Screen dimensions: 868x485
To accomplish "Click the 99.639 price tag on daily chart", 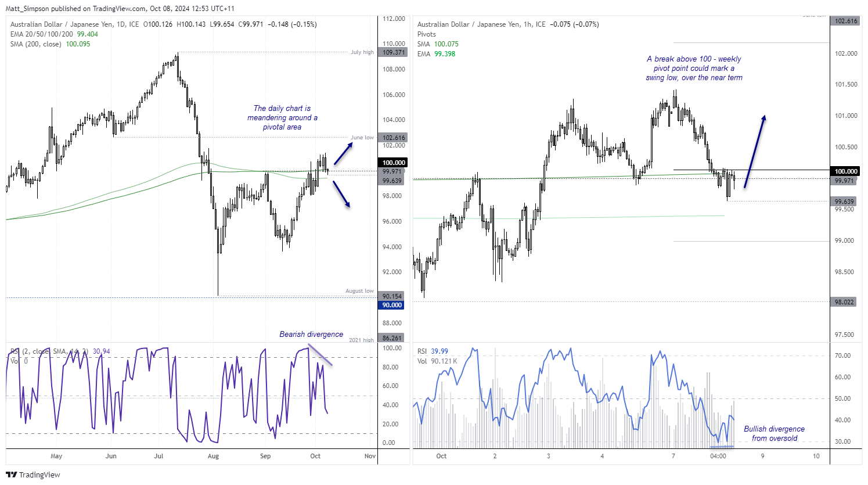I will click(x=392, y=181).
